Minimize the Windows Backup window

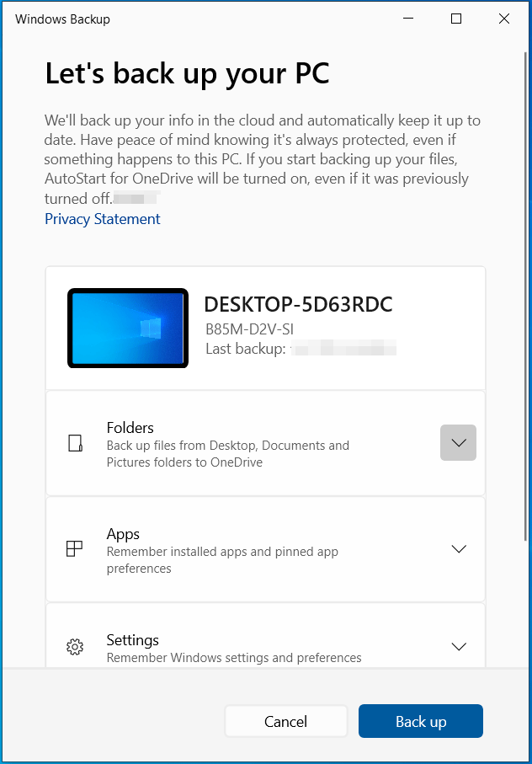[408, 19]
